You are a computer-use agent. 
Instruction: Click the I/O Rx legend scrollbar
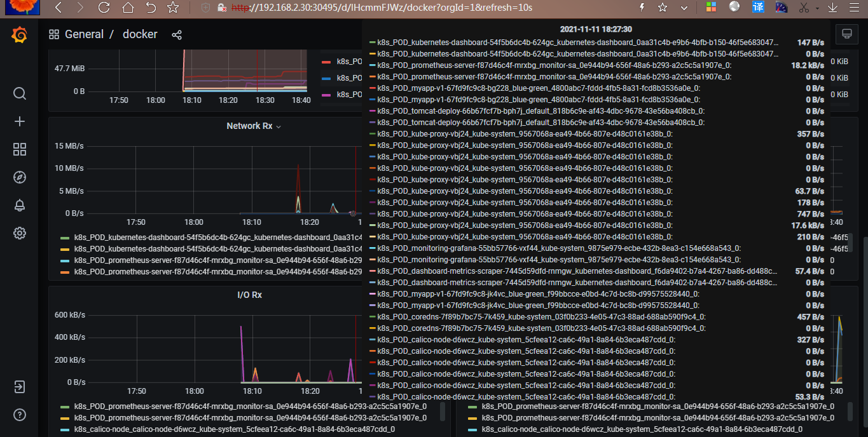(442, 412)
